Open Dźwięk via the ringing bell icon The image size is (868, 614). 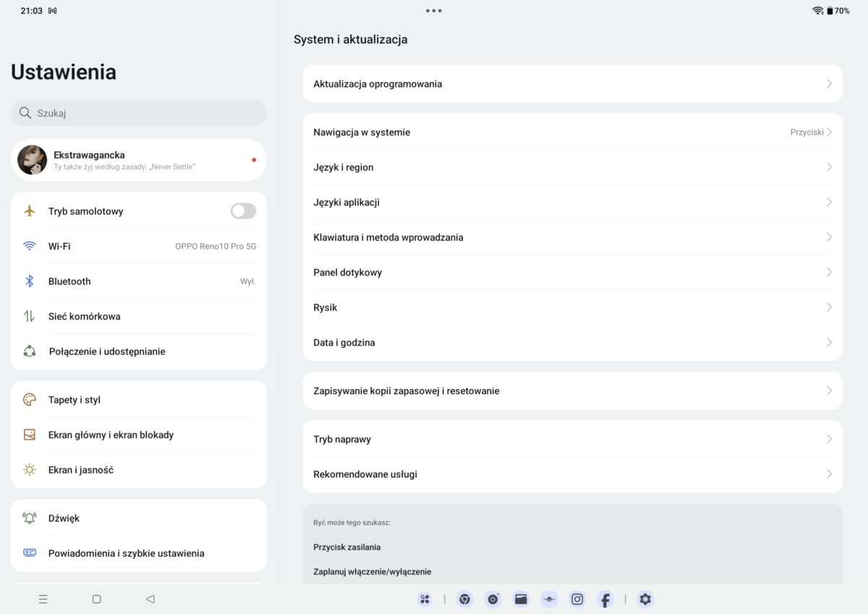coord(29,518)
